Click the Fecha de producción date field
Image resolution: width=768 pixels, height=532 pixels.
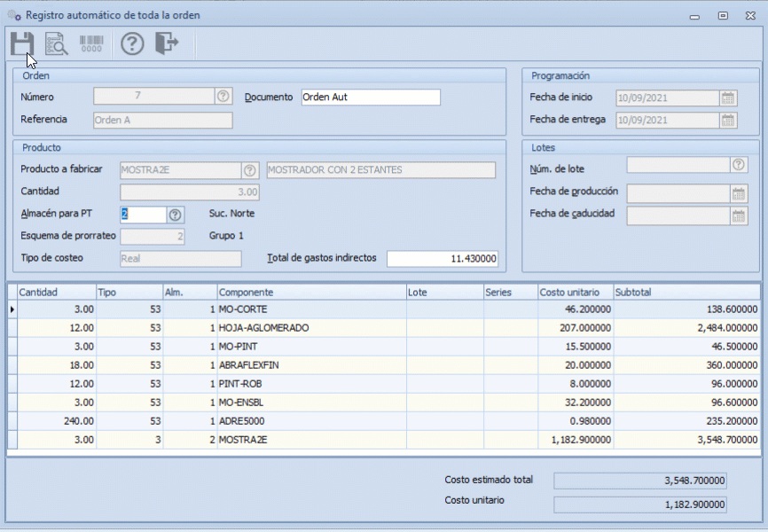678,193
